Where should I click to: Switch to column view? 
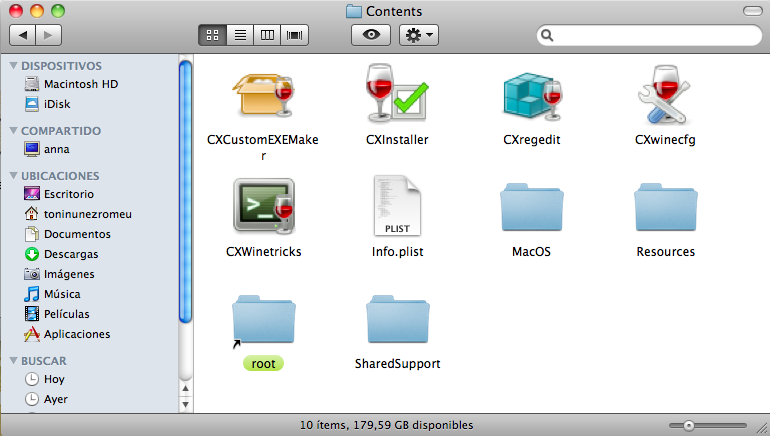coord(267,35)
